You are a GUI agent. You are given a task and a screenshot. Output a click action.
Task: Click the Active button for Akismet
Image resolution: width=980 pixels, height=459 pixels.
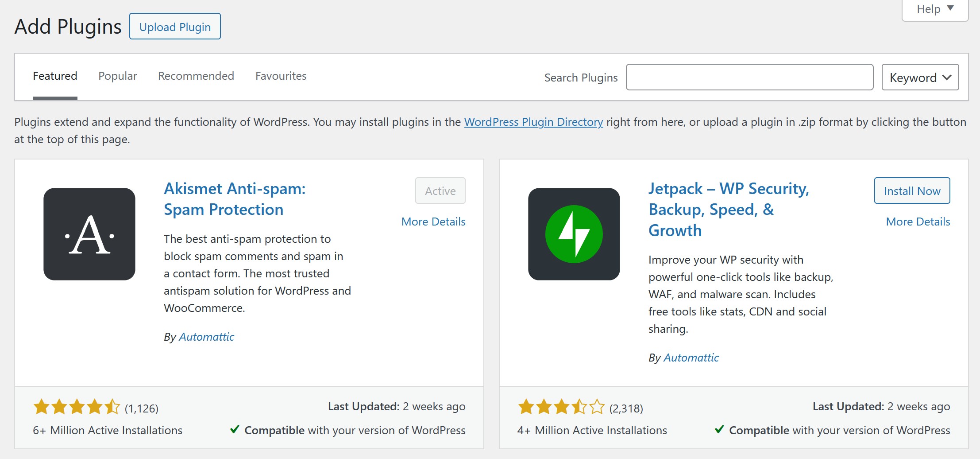[440, 191]
